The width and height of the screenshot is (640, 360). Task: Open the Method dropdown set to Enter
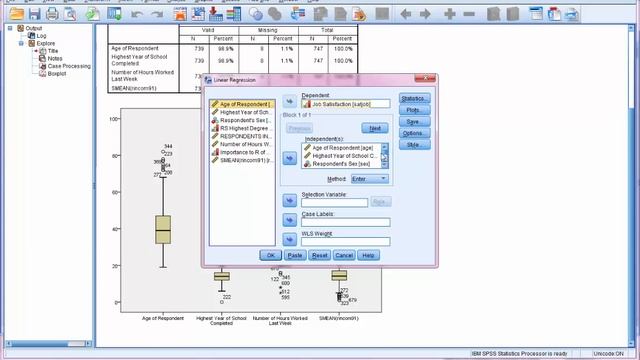click(x=370, y=179)
